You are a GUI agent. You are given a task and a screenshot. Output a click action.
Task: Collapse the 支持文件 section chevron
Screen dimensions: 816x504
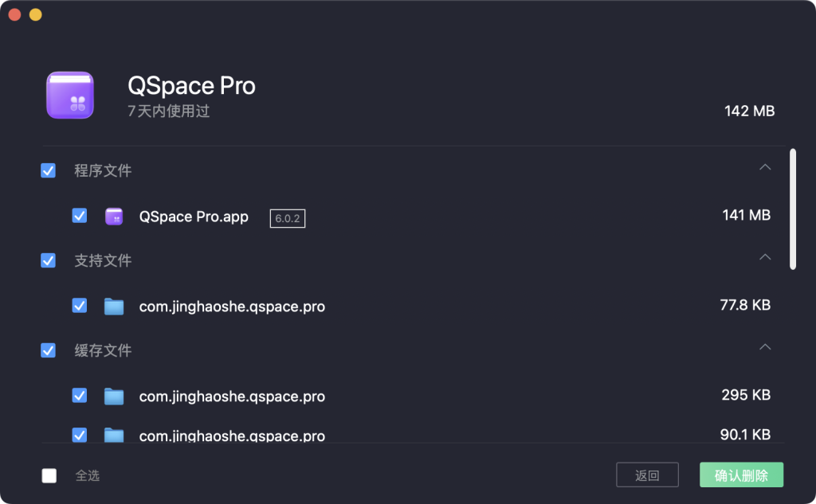point(765,257)
